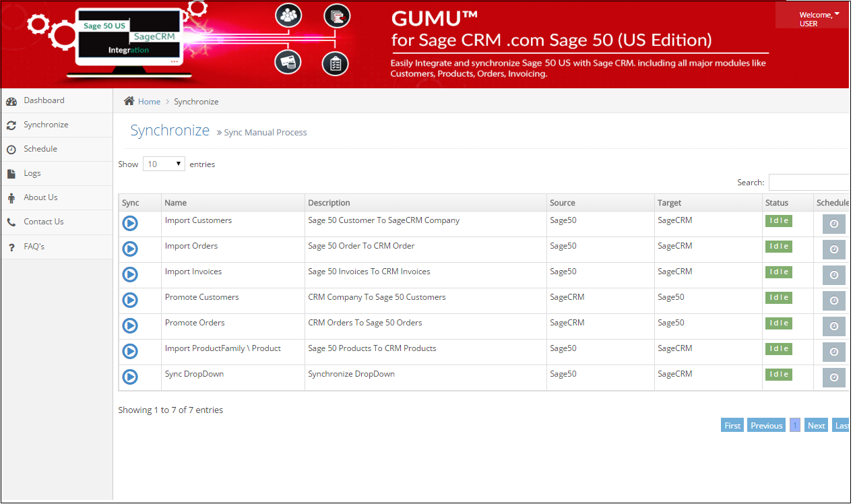Open schedule clock for Promote Customers
Screen dimensions: 855x504
coord(833,301)
